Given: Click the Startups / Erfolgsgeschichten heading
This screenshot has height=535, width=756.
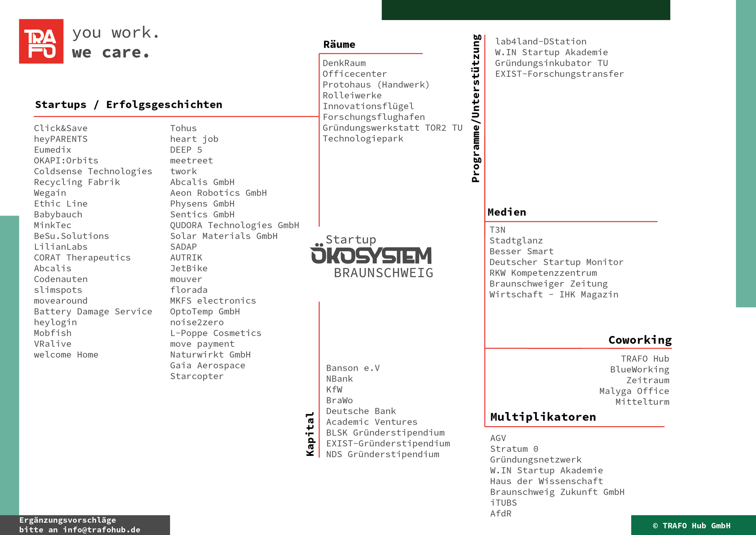Looking at the screenshot, I should [x=129, y=105].
